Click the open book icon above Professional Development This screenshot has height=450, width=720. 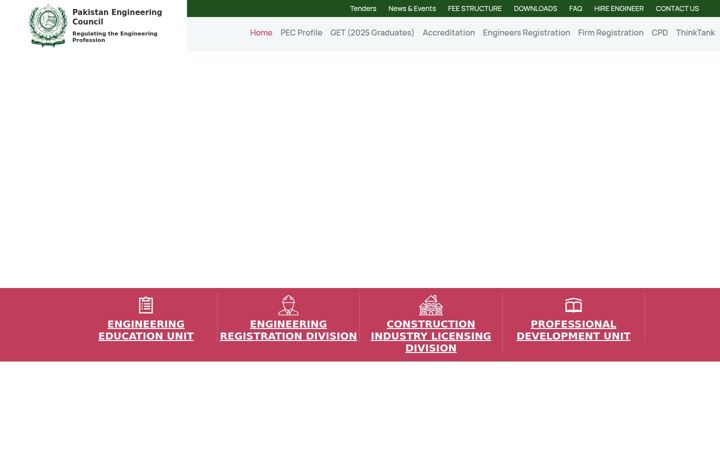coord(574,305)
